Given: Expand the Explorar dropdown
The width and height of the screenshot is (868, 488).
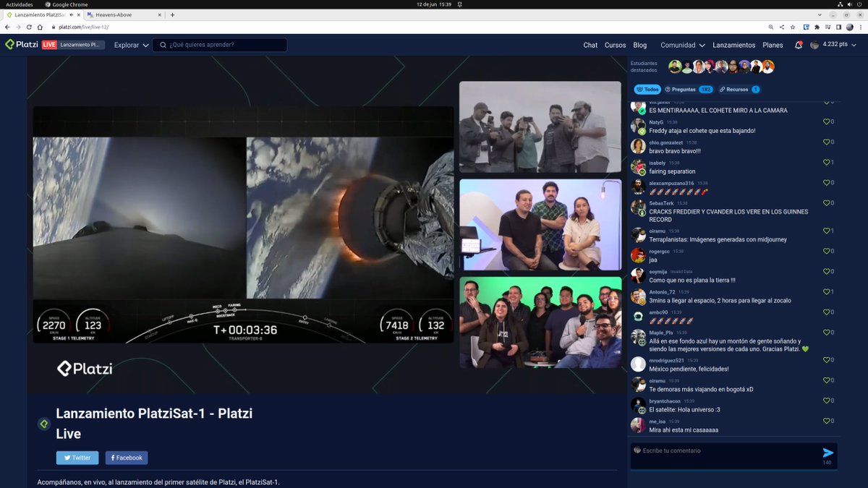Looking at the screenshot, I should [131, 45].
